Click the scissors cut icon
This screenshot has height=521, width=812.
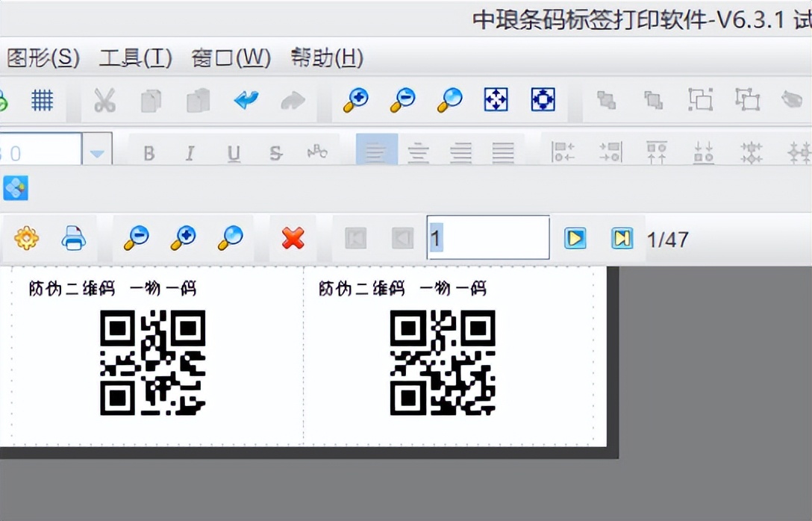point(104,100)
